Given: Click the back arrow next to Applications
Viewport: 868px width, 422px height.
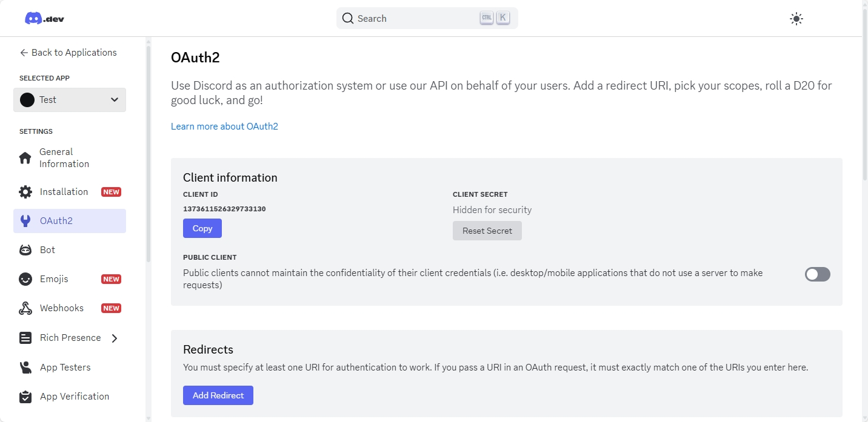Looking at the screenshot, I should [x=24, y=53].
